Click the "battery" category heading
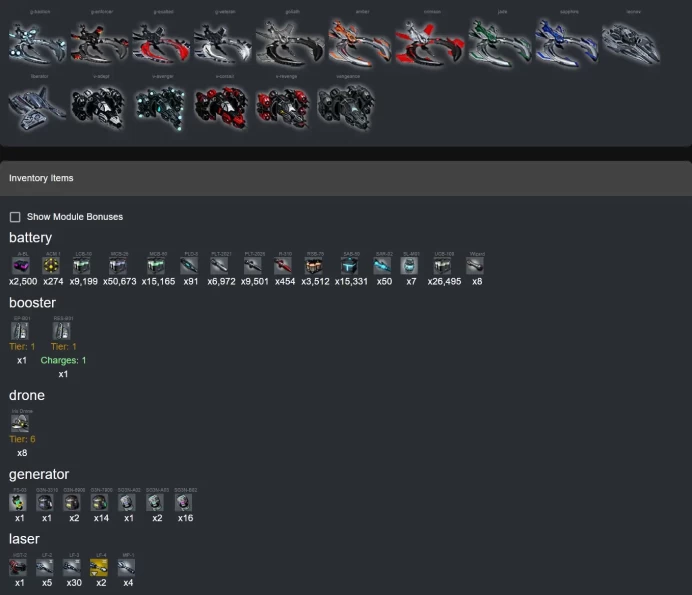Screen dimensions: 692x595 [x=30, y=238]
